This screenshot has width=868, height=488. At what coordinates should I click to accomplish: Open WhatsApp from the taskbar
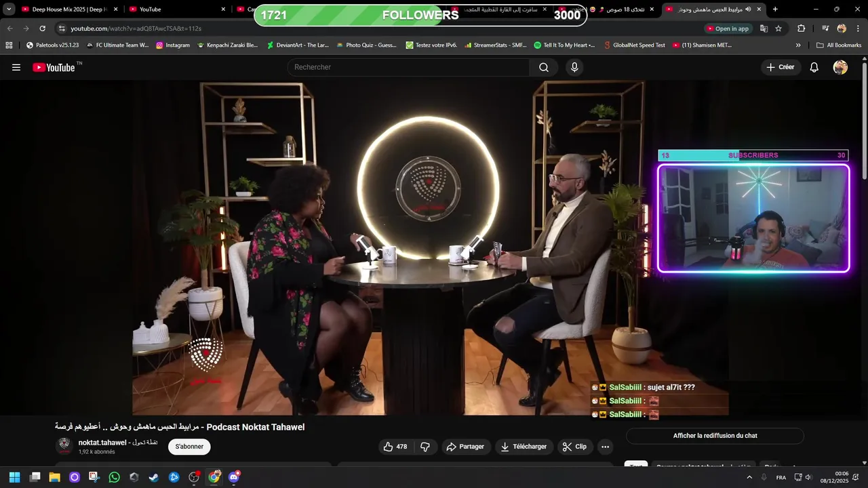(x=114, y=477)
